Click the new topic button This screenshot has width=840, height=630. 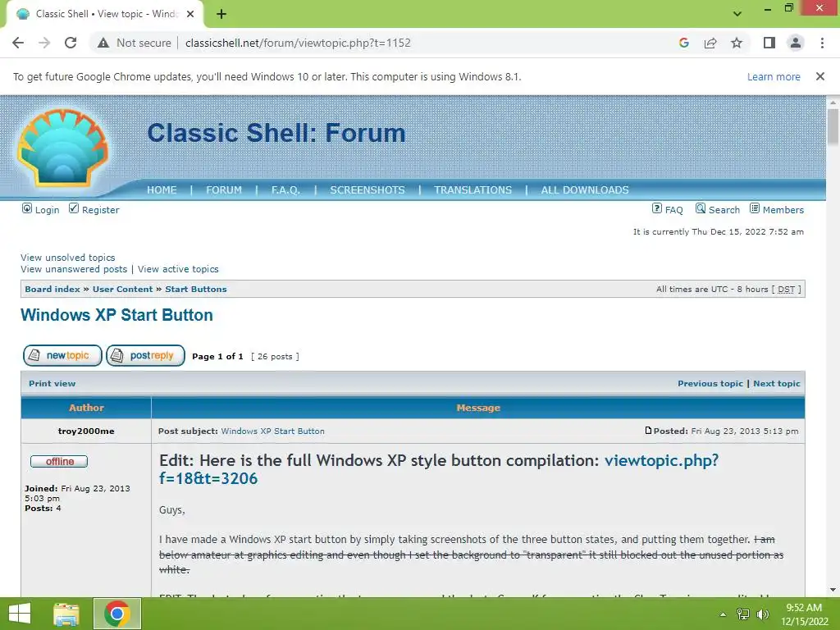point(62,356)
